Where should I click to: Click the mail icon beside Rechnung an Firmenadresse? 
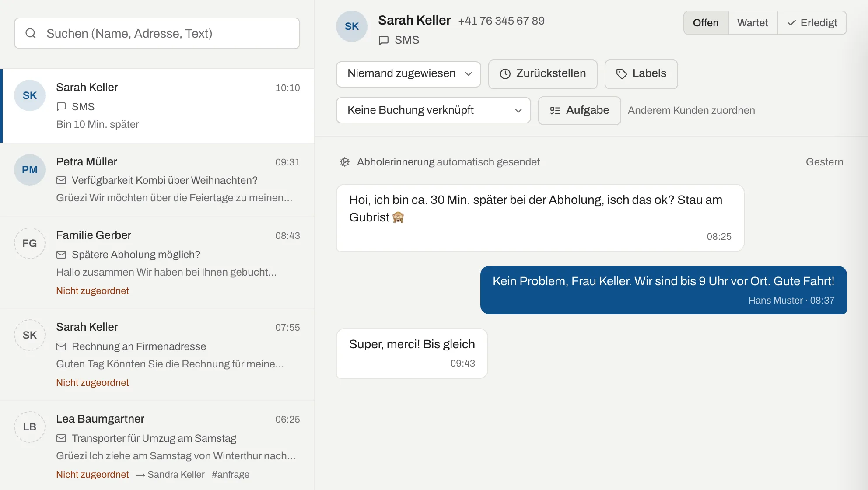[x=61, y=346]
